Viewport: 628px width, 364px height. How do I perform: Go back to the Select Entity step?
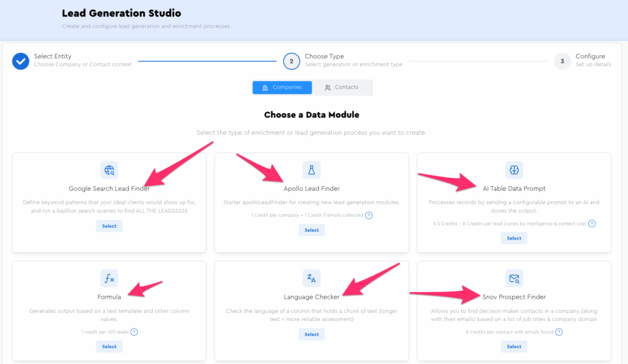(21, 61)
